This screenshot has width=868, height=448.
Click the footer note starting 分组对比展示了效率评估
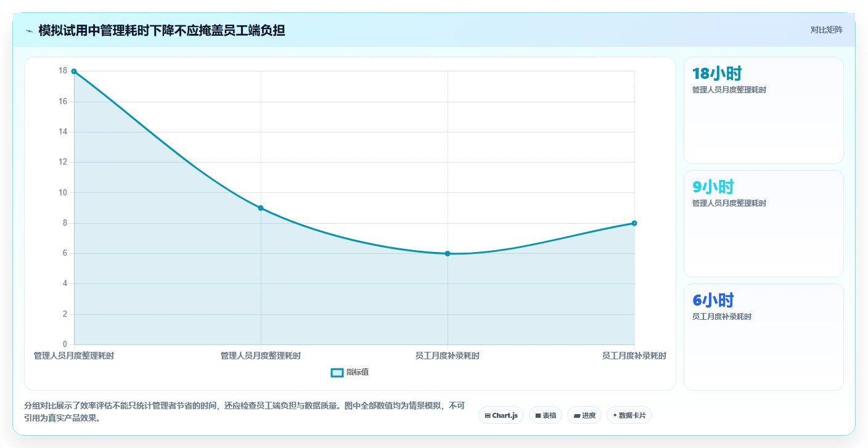tap(244, 412)
